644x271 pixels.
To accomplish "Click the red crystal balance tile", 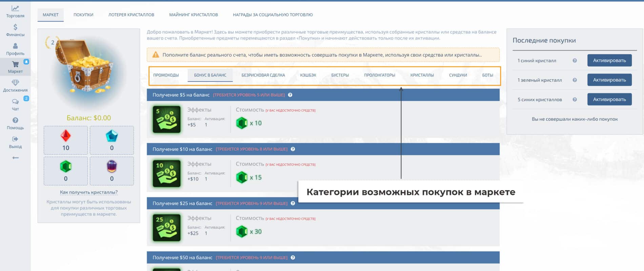I will [x=66, y=140].
